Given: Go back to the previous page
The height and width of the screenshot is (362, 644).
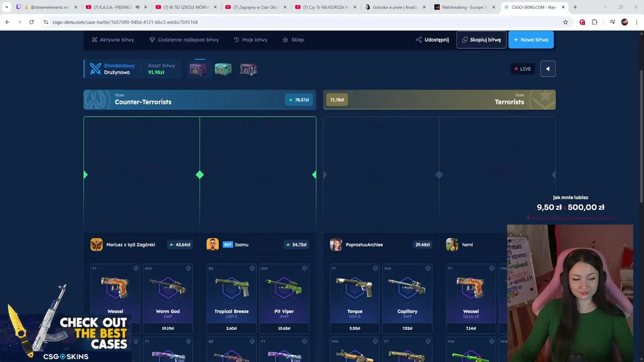Looking at the screenshot, I should click(7, 22).
